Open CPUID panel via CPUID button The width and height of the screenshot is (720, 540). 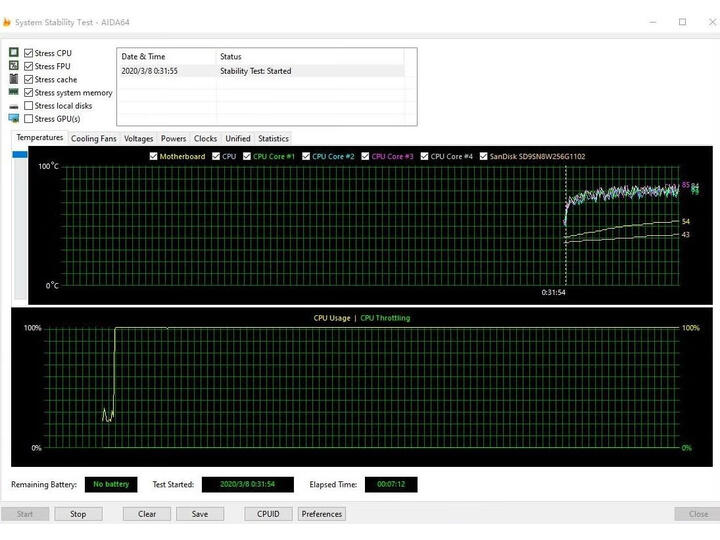point(268,514)
